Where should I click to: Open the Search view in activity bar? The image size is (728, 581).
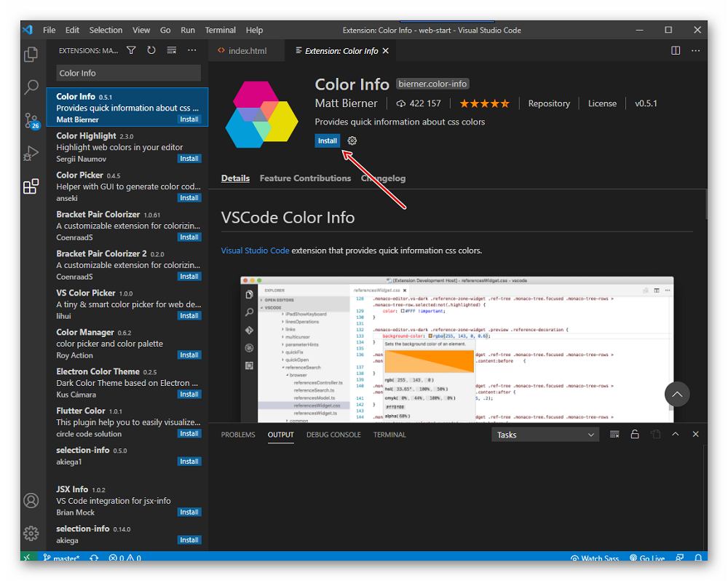pyautogui.click(x=31, y=87)
